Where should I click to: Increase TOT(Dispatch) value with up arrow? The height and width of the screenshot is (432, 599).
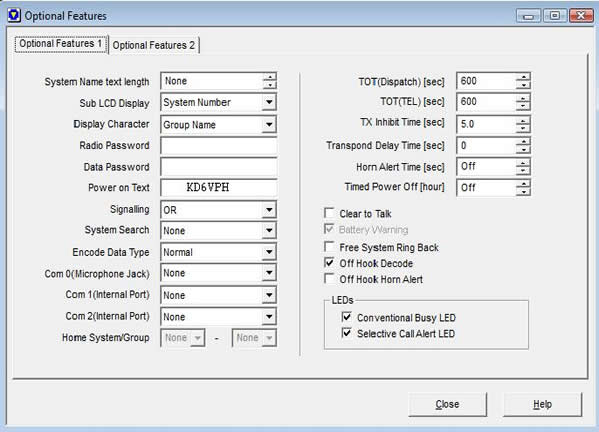point(523,76)
